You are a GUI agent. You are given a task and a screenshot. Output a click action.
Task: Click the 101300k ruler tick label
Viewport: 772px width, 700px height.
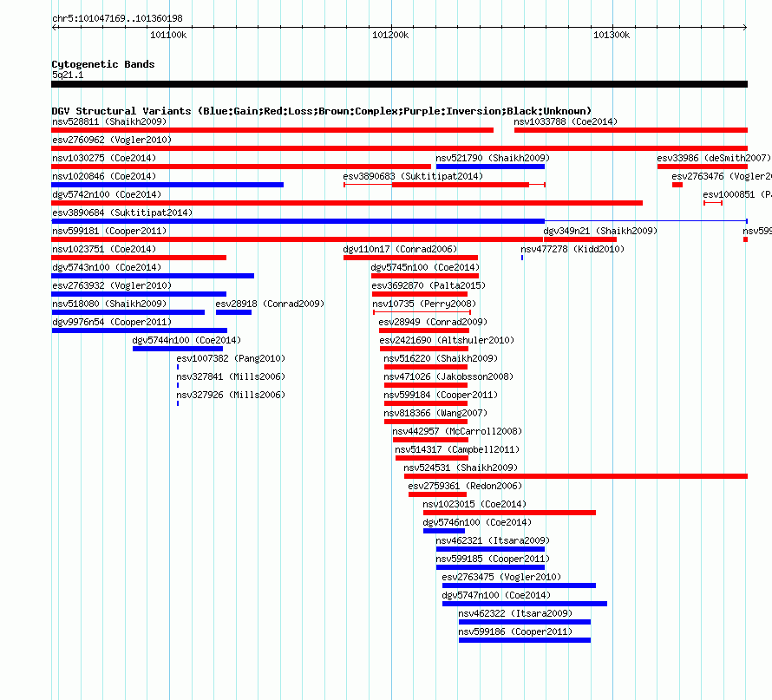point(612,35)
